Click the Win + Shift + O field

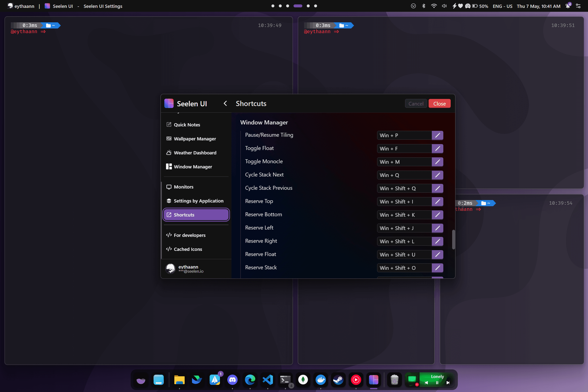point(404,268)
